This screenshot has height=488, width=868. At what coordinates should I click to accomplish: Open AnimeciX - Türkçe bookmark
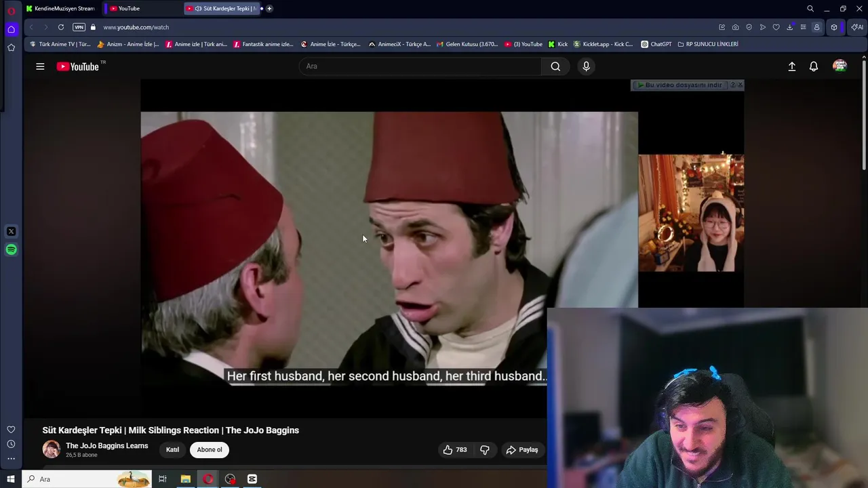399,44
